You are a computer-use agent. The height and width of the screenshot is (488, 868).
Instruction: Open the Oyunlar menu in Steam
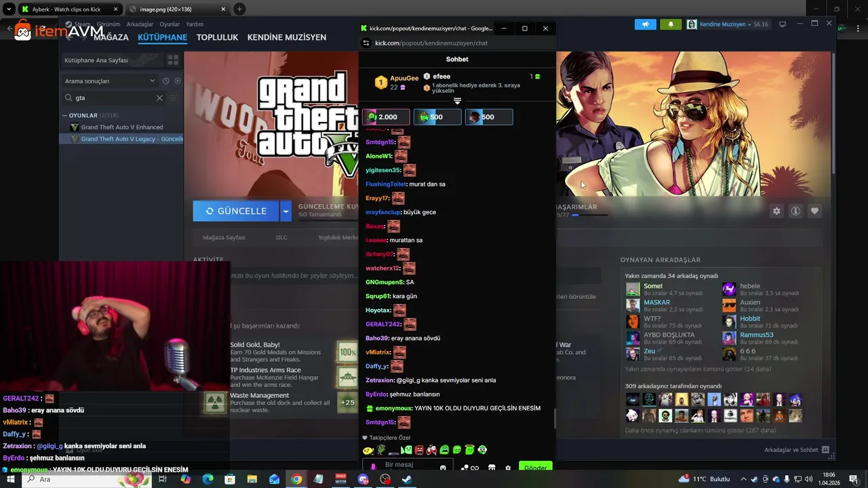(170, 24)
